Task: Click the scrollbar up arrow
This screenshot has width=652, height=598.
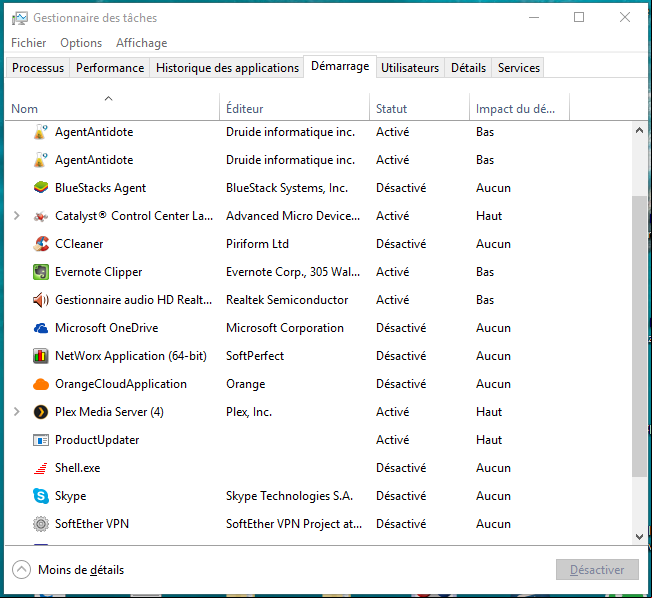Action: click(640, 131)
